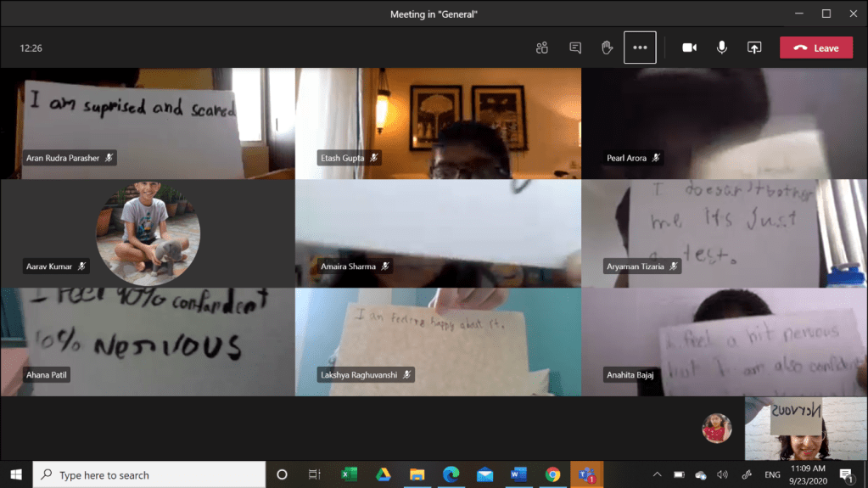Open the ENG language selector
Viewport: 868px width, 488px height.
tap(772, 474)
